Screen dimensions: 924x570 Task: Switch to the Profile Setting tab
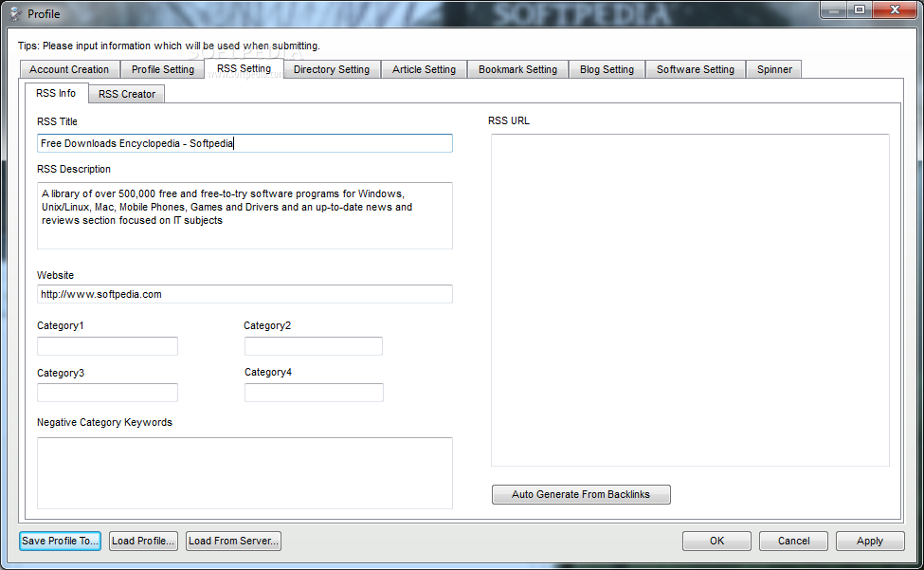coord(163,69)
